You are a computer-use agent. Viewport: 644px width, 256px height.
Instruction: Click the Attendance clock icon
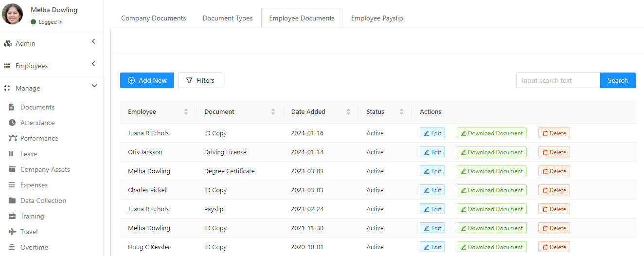[12, 123]
